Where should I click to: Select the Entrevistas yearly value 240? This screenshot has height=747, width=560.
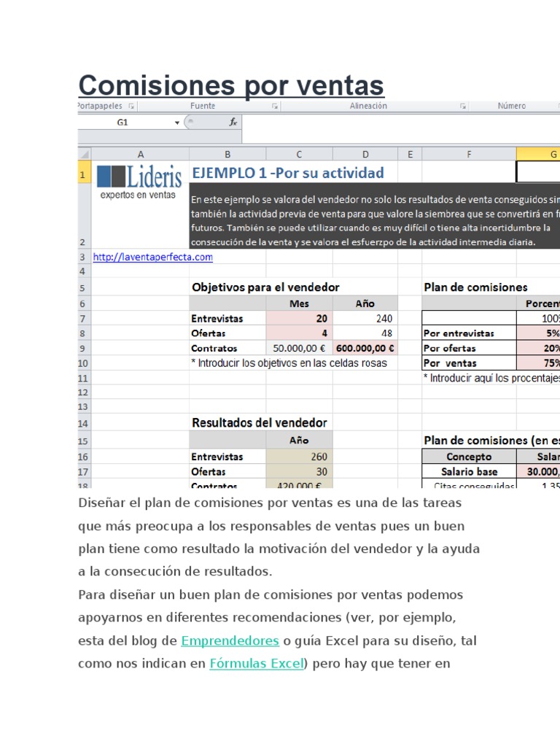(x=365, y=318)
